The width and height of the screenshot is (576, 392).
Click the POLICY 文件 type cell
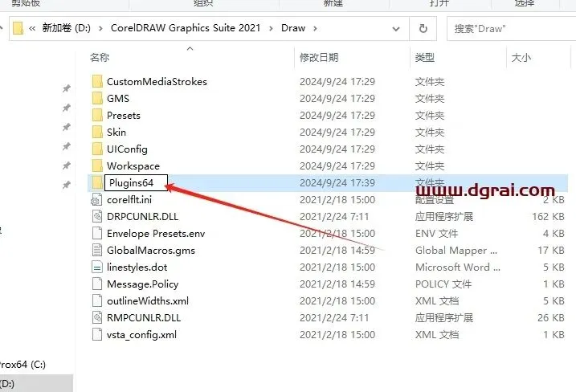(x=443, y=284)
